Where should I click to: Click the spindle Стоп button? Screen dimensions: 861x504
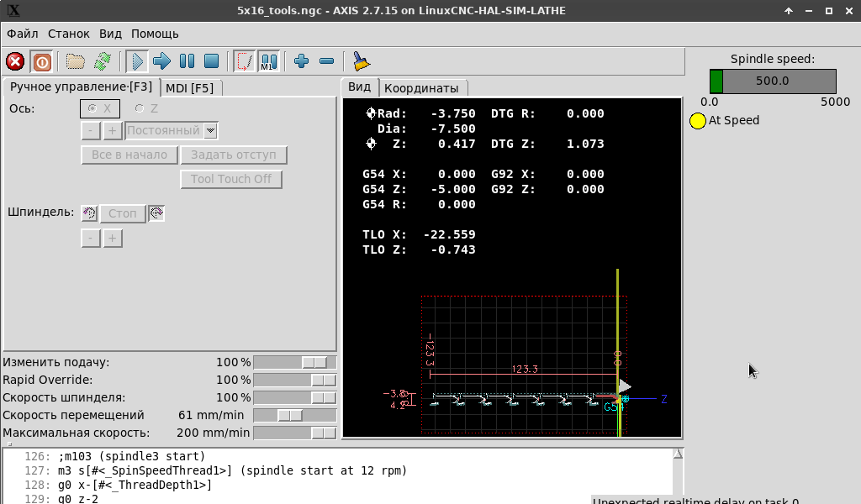point(122,213)
